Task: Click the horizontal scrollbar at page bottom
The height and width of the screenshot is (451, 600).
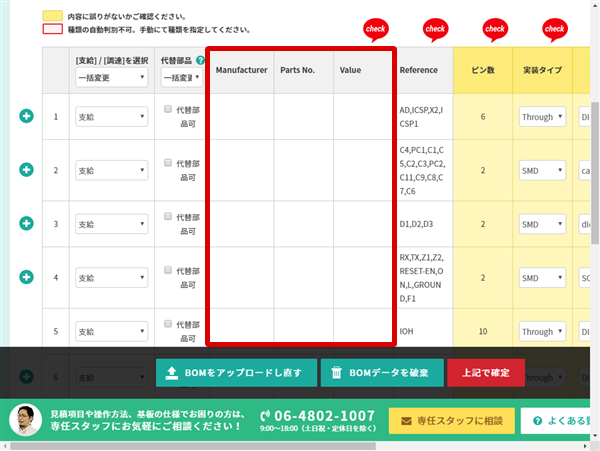Action: click(193, 446)
